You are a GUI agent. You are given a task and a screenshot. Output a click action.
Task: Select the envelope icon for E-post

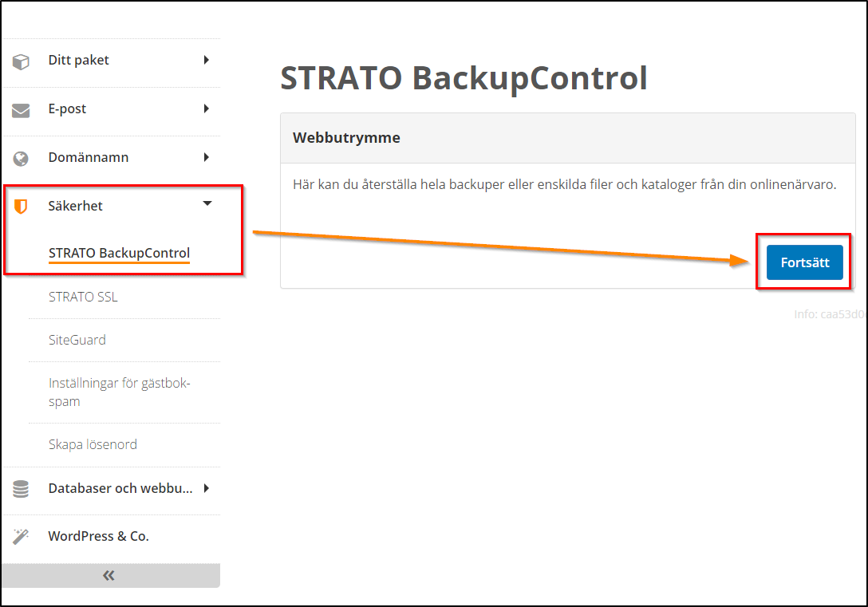pyautogui.click(x=19, y=108)
